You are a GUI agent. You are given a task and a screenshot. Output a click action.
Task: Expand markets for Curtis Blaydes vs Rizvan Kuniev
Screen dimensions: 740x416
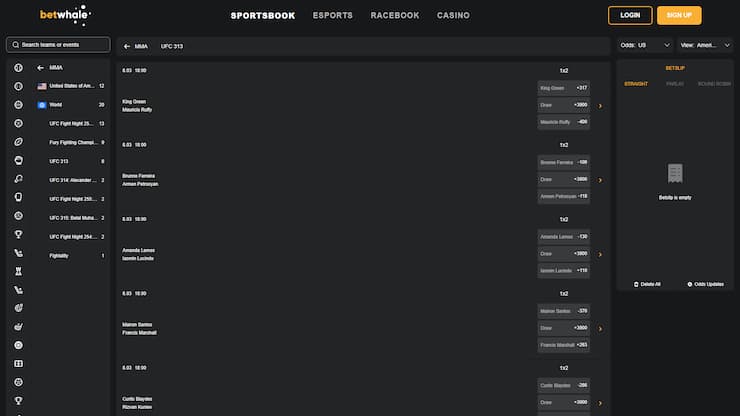(x=600, y=403)
